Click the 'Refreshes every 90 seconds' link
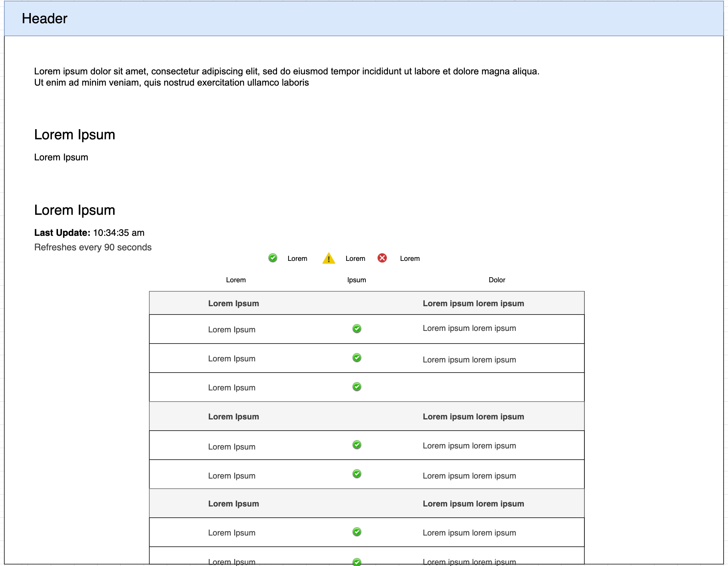728x566 pixels. 93,247
